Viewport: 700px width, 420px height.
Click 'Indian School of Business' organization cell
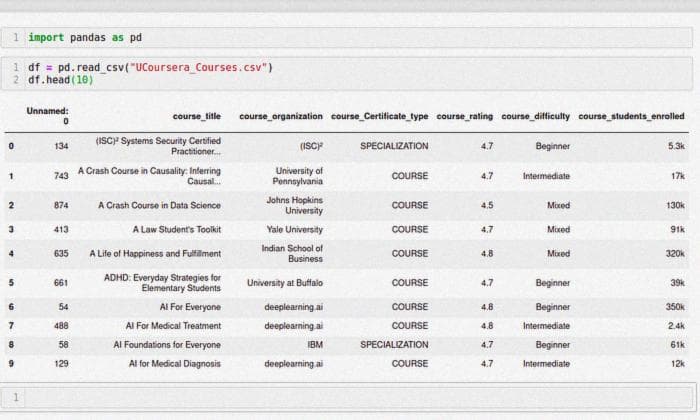(x=292, y=254)
